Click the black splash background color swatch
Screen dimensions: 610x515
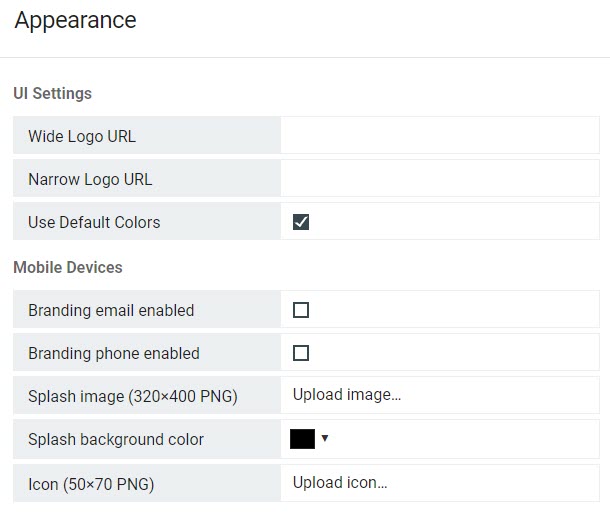(302, 439)
